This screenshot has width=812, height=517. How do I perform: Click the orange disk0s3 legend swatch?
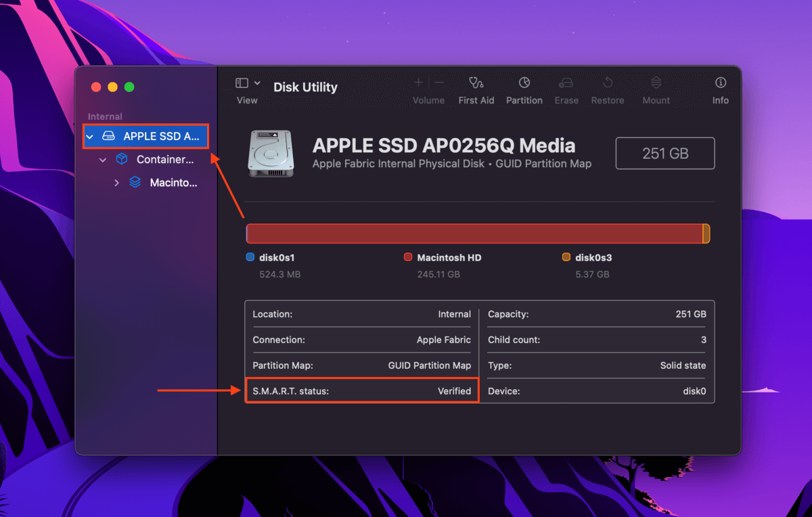tap(566, 257)
